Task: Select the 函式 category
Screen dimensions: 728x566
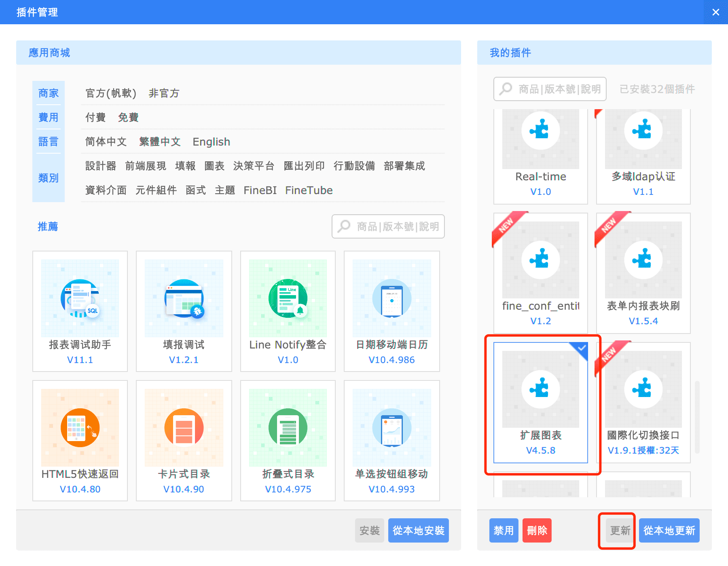Action: click(196, 190)
